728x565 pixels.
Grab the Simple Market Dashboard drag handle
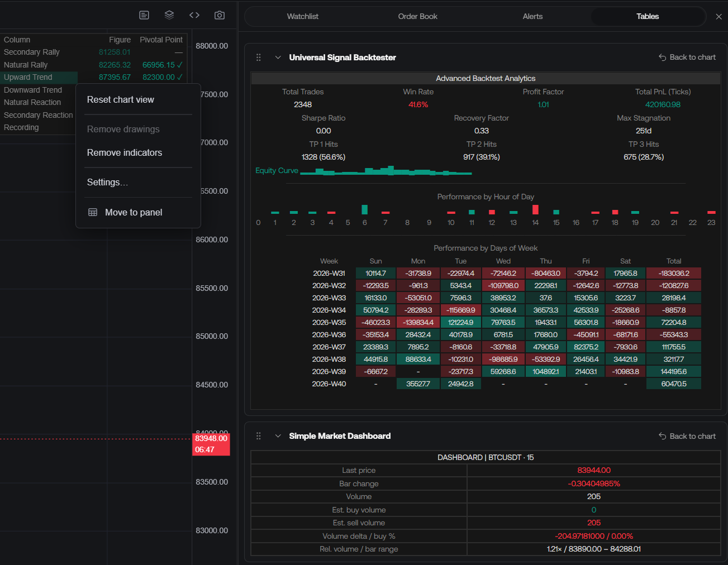258,436
